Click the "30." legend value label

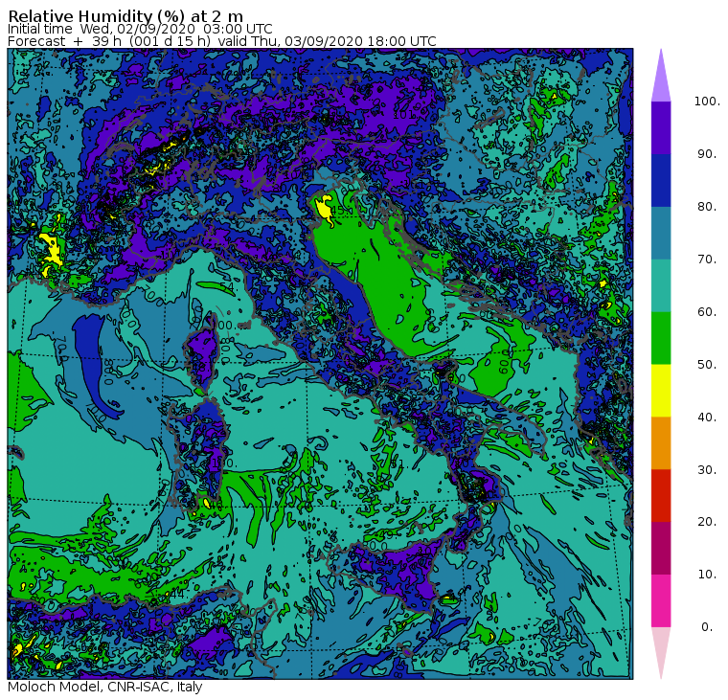point(707,469)
